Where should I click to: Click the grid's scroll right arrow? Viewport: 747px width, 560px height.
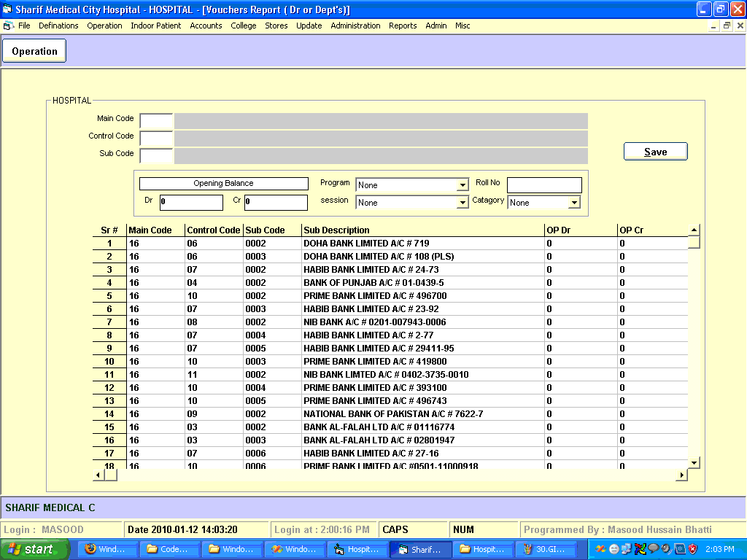(682, 475)
